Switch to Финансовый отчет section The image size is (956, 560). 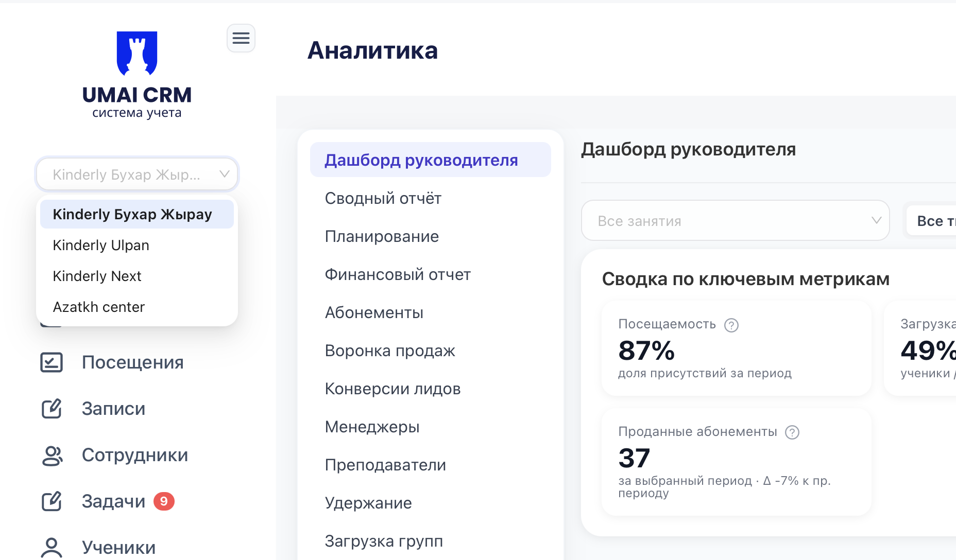click(x=398, y=274)
